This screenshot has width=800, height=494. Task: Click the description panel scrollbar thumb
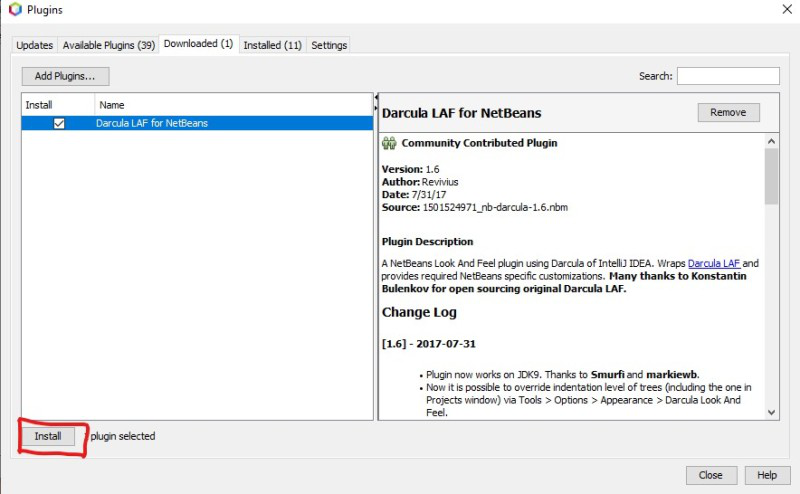pyautogui.click(x=771, y=176)
